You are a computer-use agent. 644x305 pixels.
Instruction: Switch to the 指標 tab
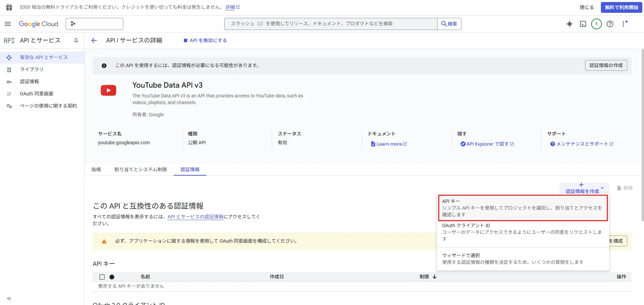tap(96, 170)
